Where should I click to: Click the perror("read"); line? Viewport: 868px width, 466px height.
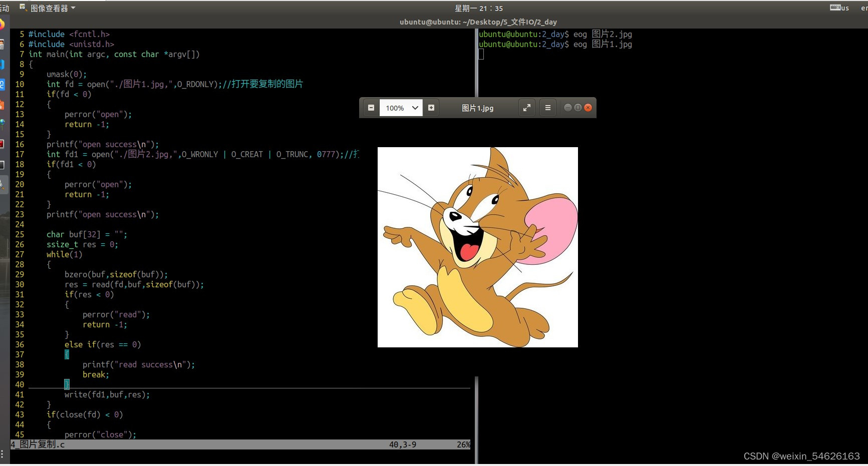[x=116, y=314]
